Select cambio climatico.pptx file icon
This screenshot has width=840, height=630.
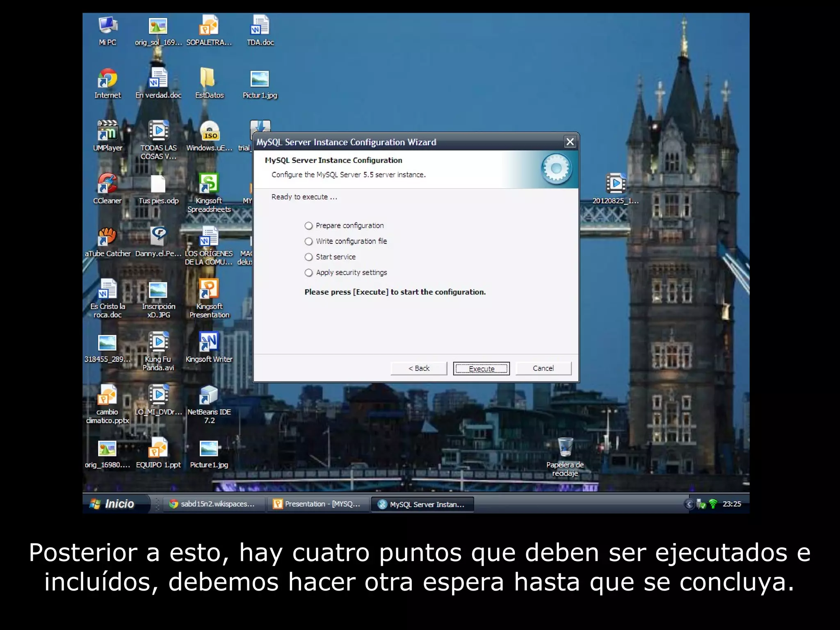pyautogui.click(x=107, y=395)
